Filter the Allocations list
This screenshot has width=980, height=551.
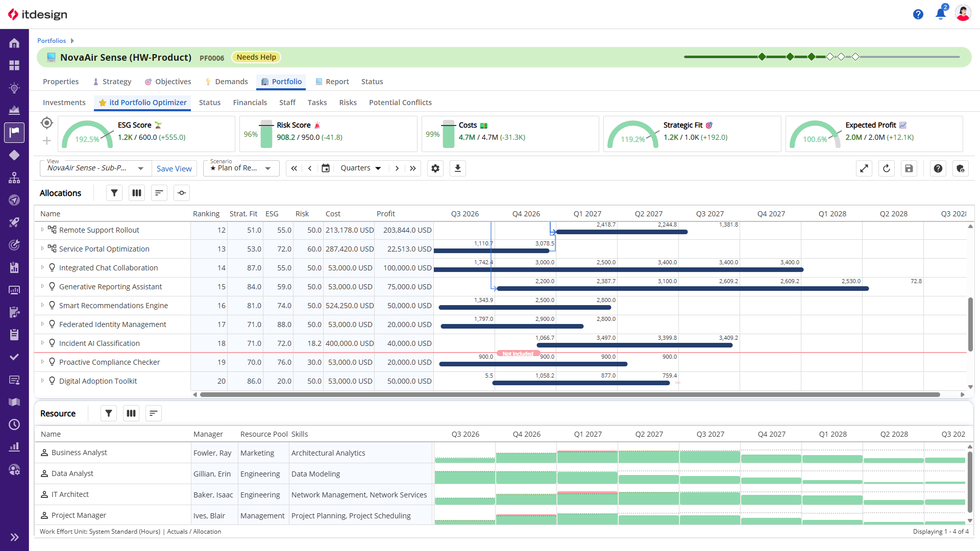click(114, 193)
